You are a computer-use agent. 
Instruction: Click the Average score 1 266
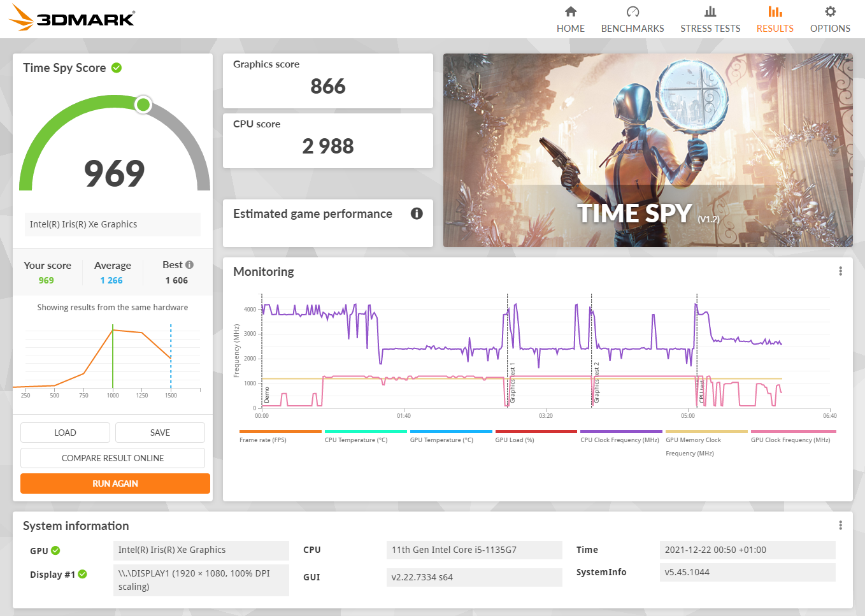click(111, 280)
